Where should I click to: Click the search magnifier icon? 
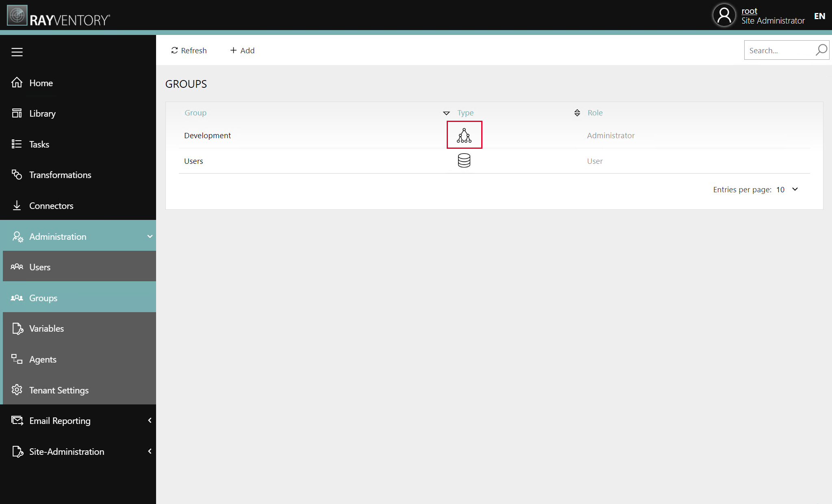coord(820,50)
